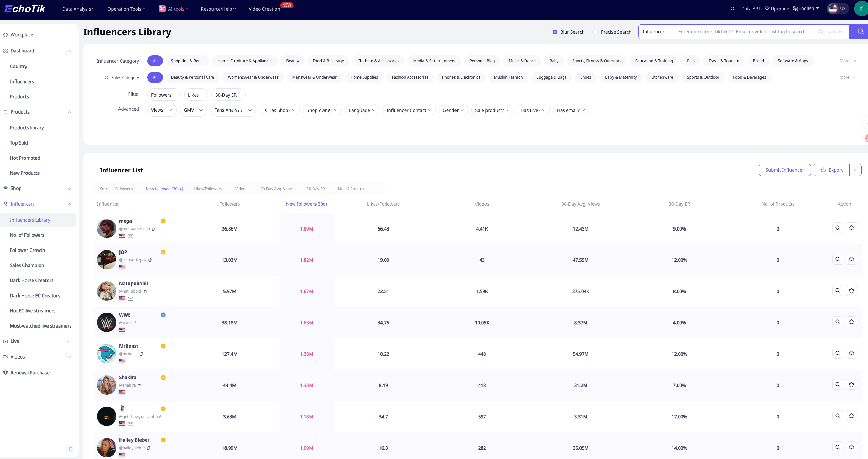This screenshot has width=868, height=459.
Task: Open details for WWE row
Action: pos(837,322)
